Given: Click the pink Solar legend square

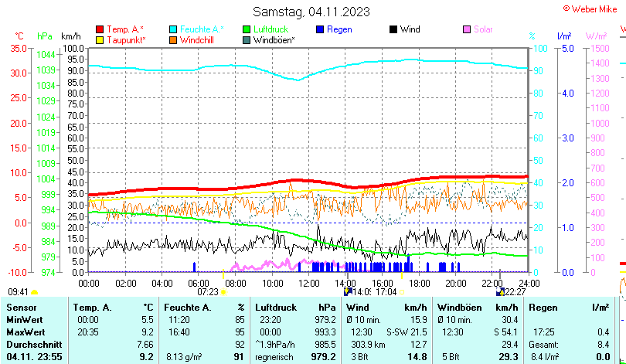Looking at the screenshot, I should click(467, 29).
